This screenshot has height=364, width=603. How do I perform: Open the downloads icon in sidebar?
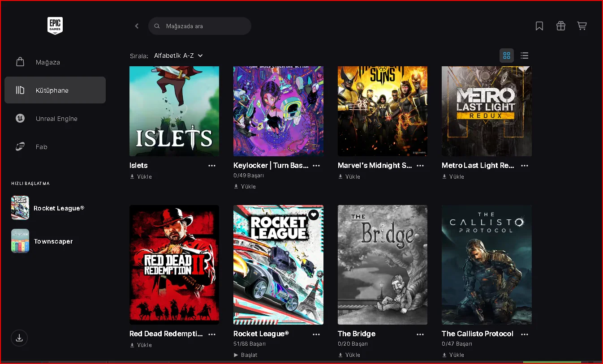click(19, 338)
